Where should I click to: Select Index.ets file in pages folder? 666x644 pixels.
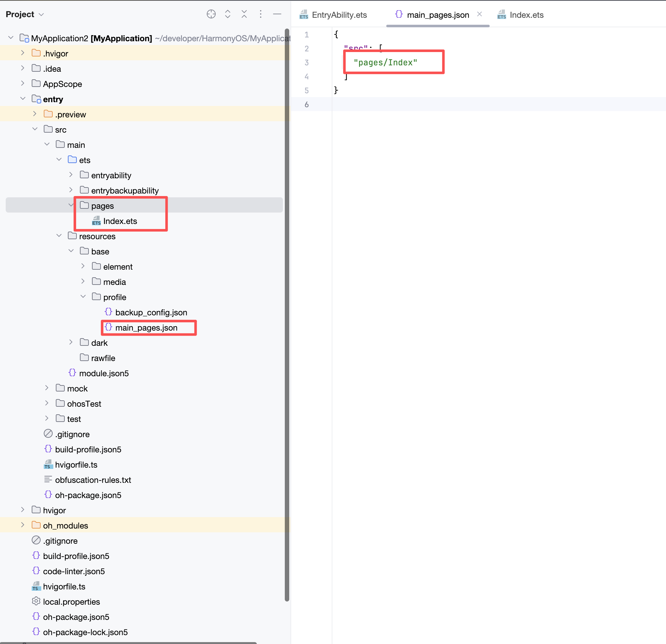pos(120,221)
